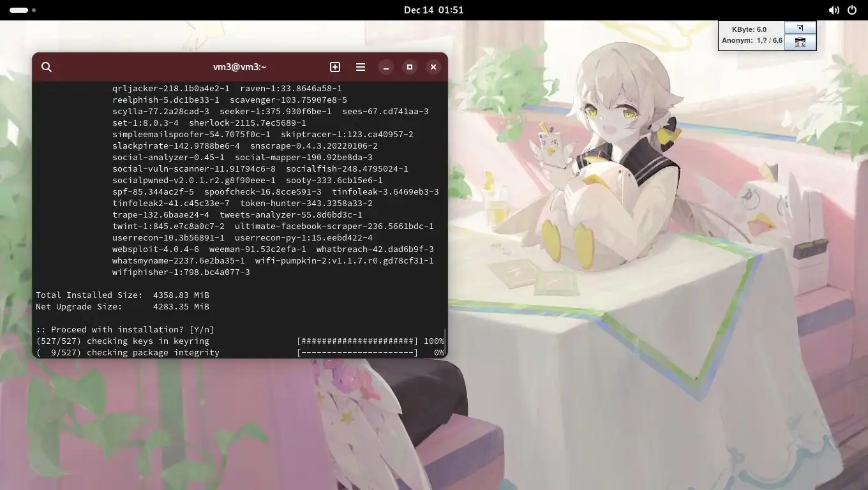Click package tinfoleak2-41.c45c33e-7

[171, 204]
